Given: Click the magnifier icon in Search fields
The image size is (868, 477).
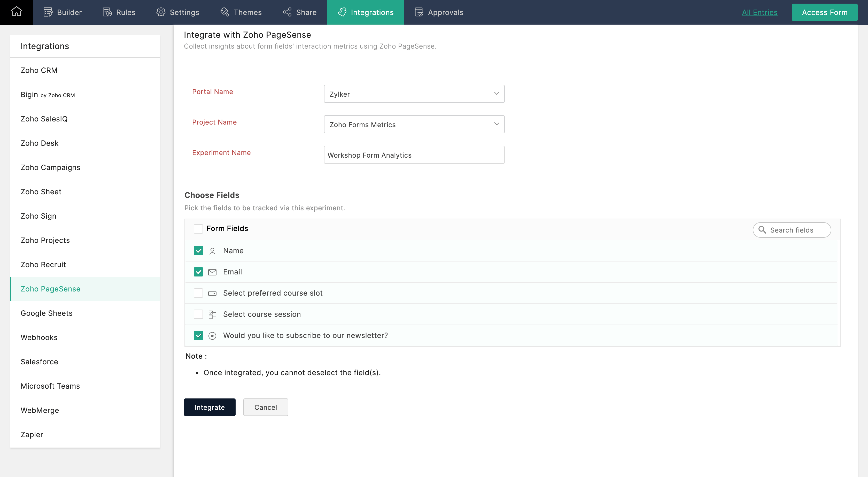Looking at the screenshot, I should coord(762,229).
